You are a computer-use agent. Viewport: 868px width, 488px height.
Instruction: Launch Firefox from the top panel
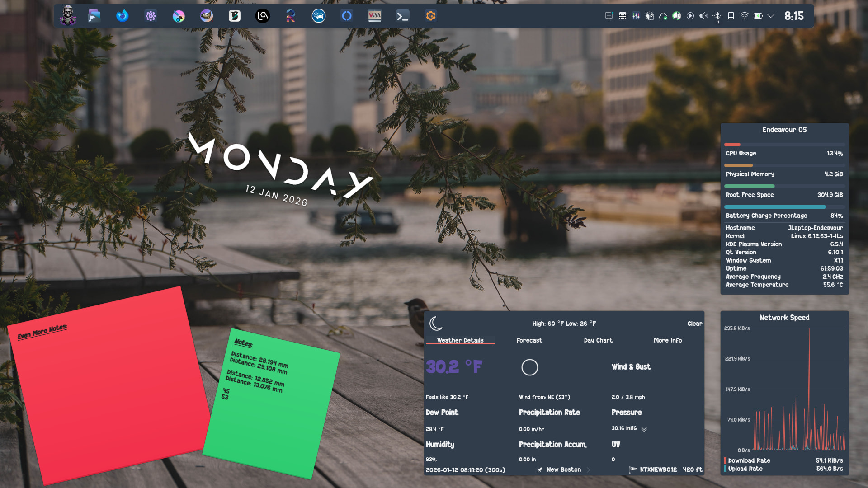[122, 16]
